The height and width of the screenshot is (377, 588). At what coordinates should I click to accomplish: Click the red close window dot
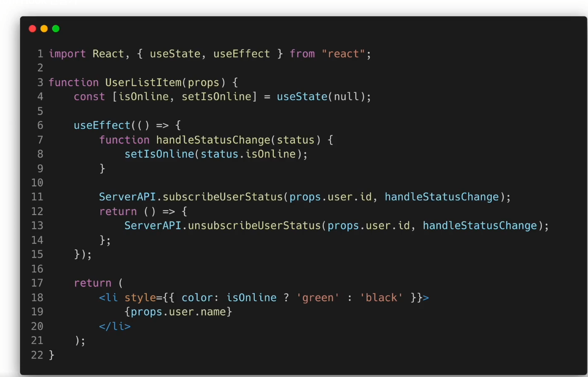(x=32, y=28)
